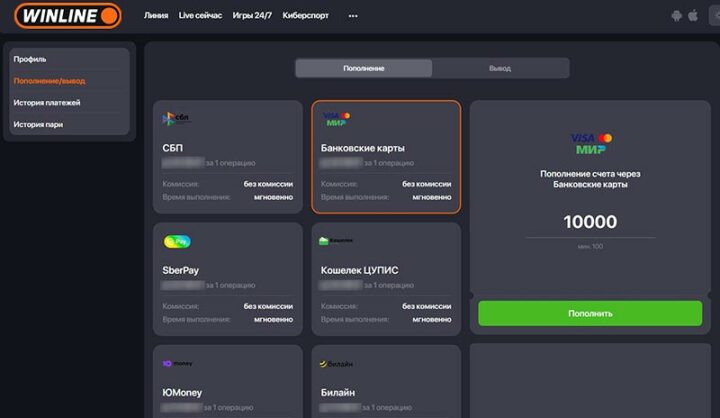Viewport: 720px width, 418px height.
Task: Select the Банковские карты payment card
Action: (x=386, y=157)
